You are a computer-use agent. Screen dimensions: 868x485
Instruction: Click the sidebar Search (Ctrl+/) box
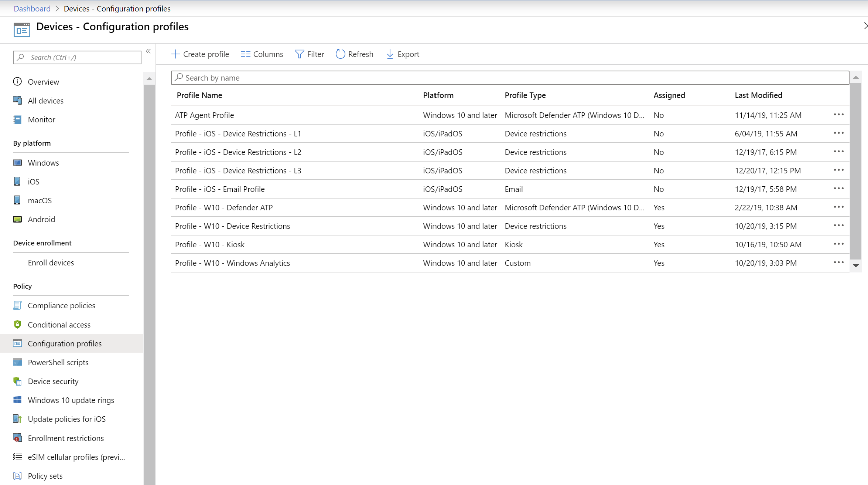pyautogui.click(x=77, y=57)
